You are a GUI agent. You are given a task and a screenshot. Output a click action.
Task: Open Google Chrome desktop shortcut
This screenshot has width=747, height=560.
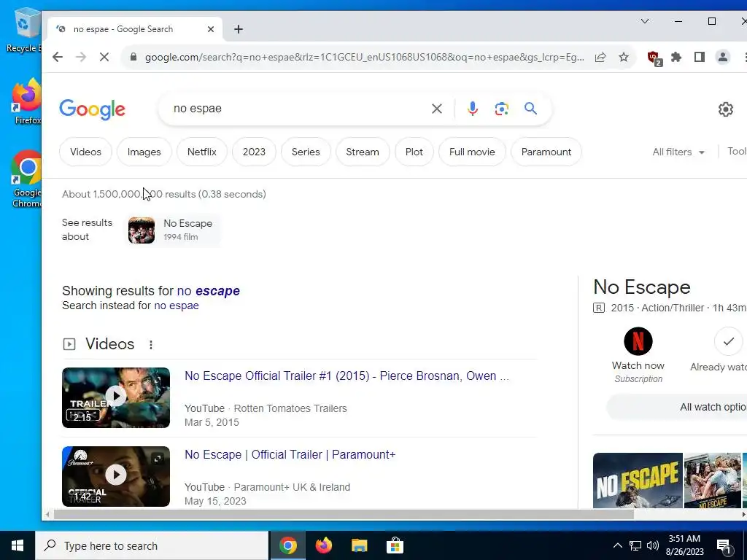[26, 179]
